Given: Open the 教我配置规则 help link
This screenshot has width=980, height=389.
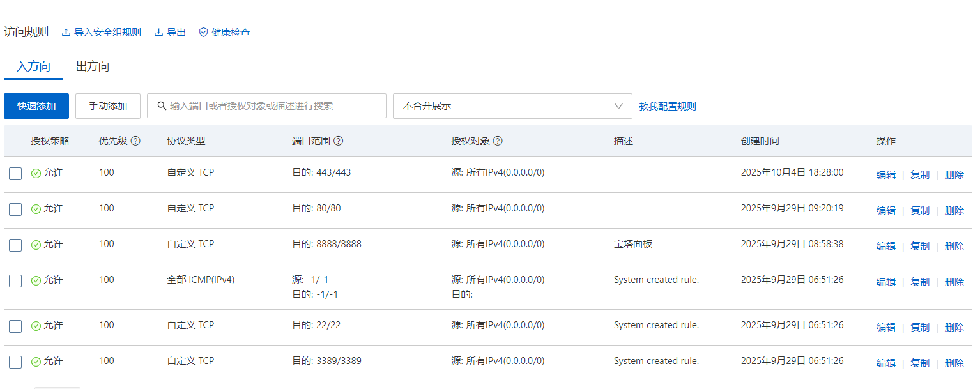Looking at the screenshot, I should (667, 107).
